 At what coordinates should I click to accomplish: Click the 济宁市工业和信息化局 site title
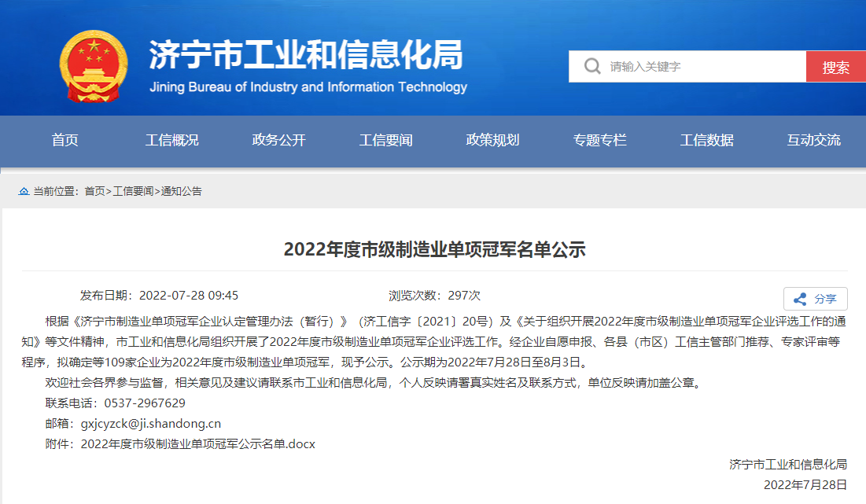(307, 56)
